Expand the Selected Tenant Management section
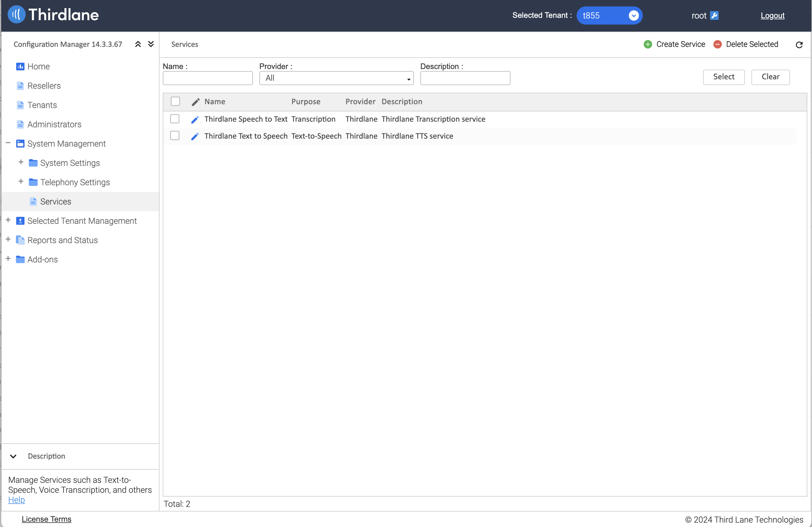812x527 pixels. pos(8,221)
